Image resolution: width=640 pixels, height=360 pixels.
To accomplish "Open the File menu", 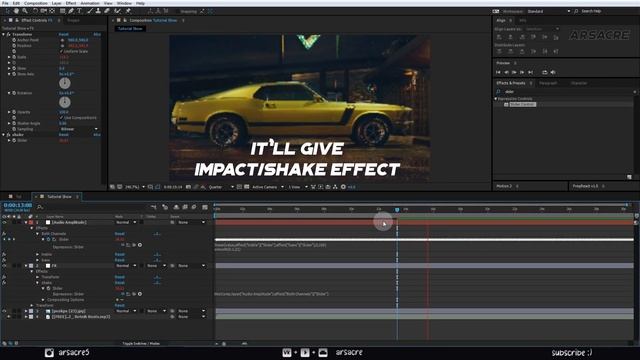I will tap(5, 3).
